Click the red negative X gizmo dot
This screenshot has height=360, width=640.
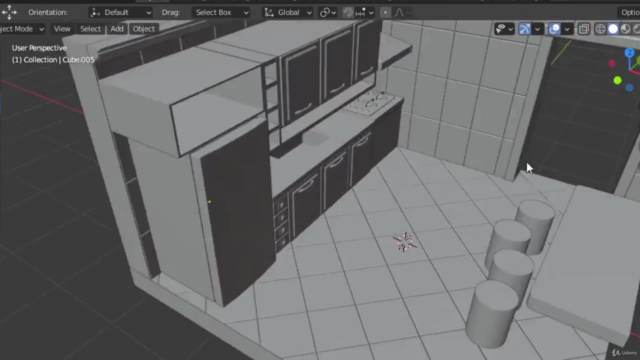611,63
